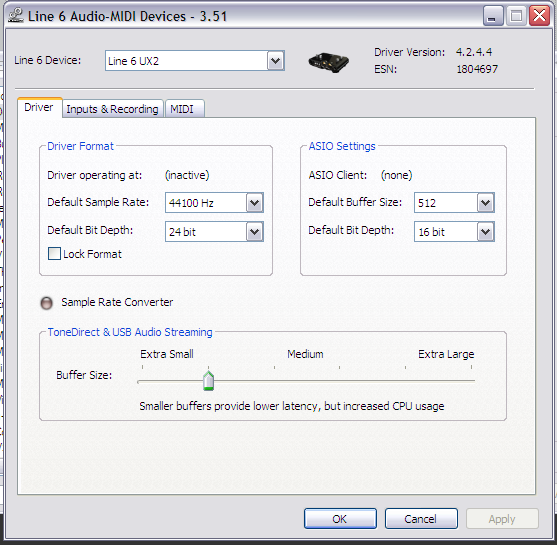557x545 pixels.
Task: Click the 44100 Hz sample rate value
Action: coord(191,203)
